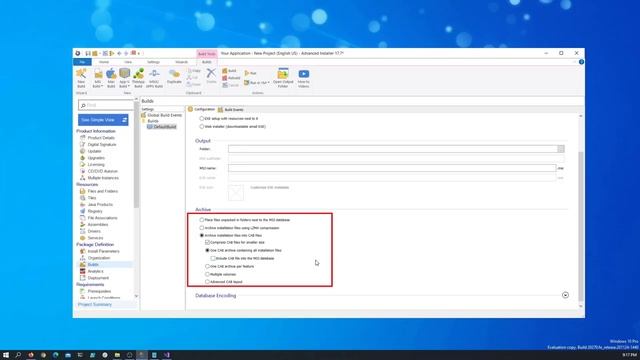Image resolution: width=640 pixels, height=360 pixels.
Task: Click Open Output Folder icon
Action: (283, 78)
